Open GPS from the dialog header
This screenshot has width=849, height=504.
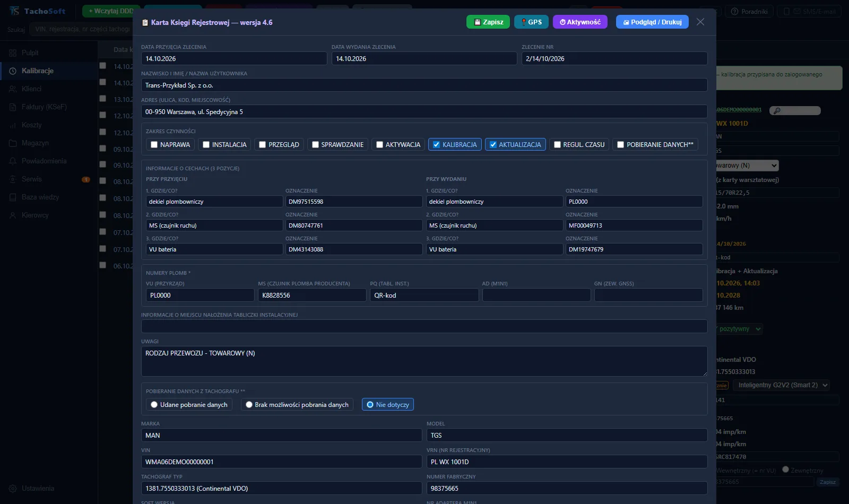click(531, 22)
